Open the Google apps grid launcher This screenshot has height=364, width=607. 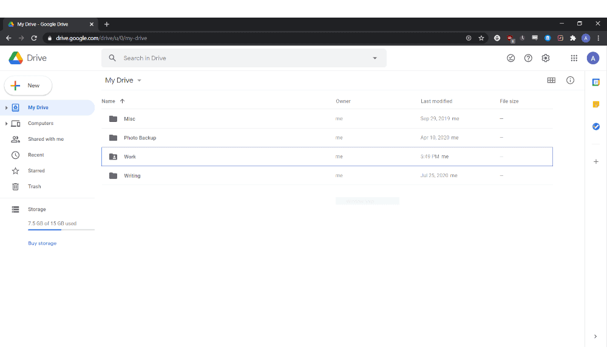point(574,58)
